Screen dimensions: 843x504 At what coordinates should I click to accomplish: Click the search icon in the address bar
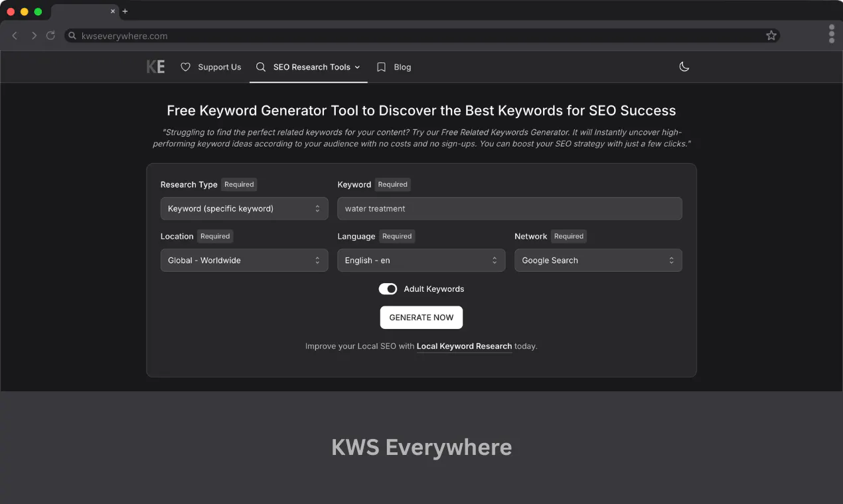[72, 36]
